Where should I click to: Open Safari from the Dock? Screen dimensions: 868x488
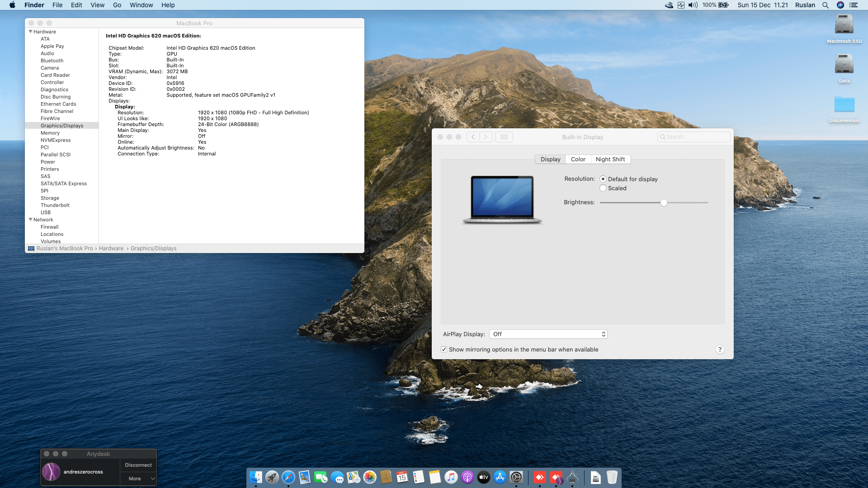tap(288, 477)
